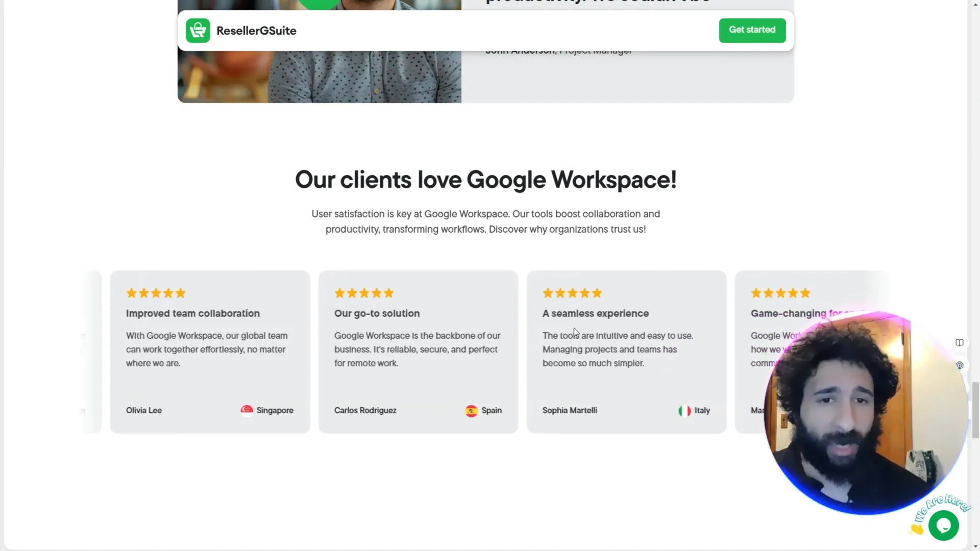This screenshot has height=551, width=980.
Task: Click the Italy flag icon
Action: tap(684, 411)
